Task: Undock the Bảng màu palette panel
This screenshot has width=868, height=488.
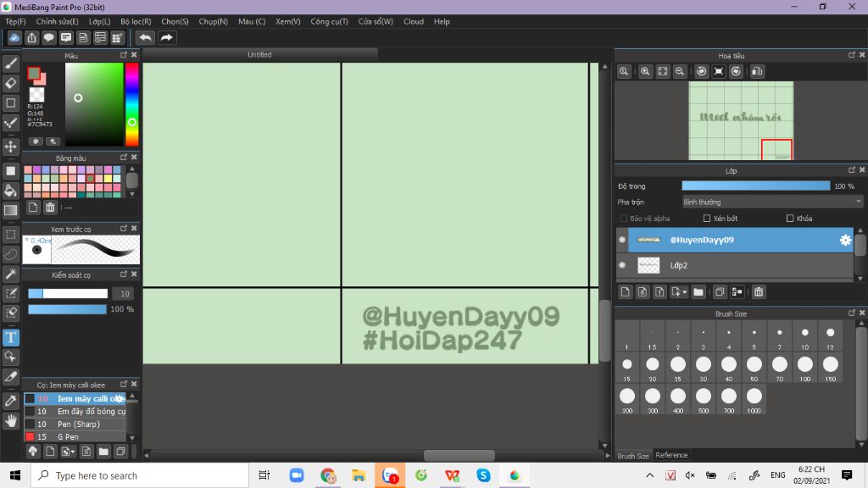Action: pos(124,158)
